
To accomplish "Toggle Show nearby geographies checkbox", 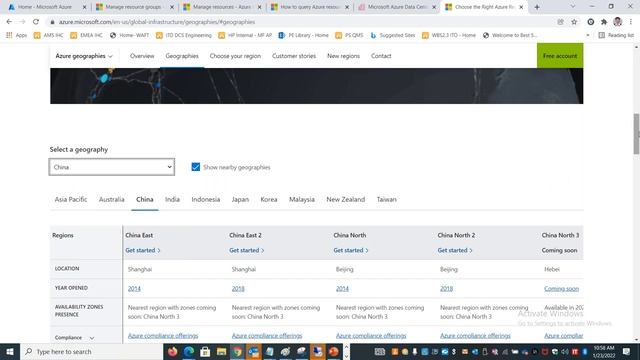I will [196, 167].
